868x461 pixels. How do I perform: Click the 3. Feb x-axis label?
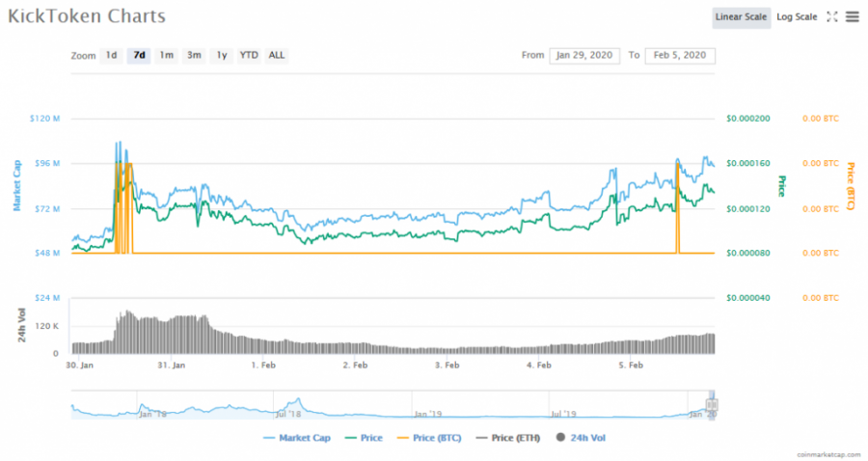click(448, 366)
